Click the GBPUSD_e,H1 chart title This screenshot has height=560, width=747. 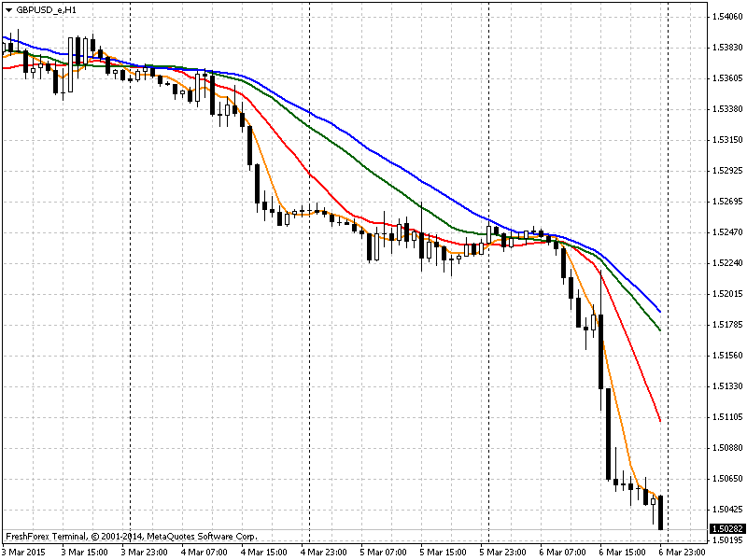click(46, 10)
